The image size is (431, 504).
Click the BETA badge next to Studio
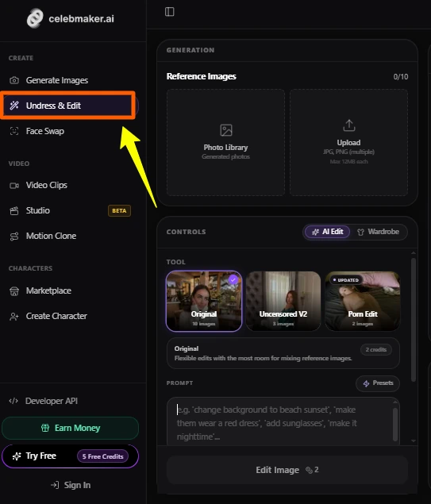tap(119, 210)
